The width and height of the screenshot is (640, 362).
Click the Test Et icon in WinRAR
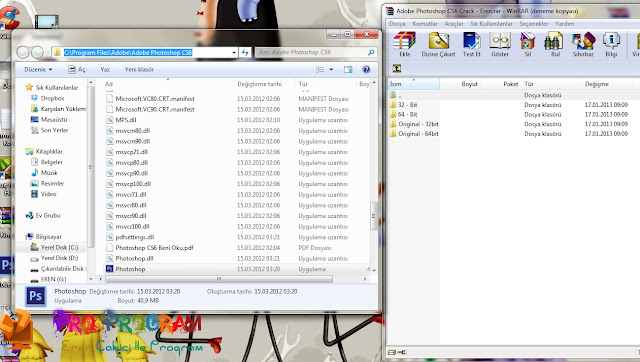[471, 41]
